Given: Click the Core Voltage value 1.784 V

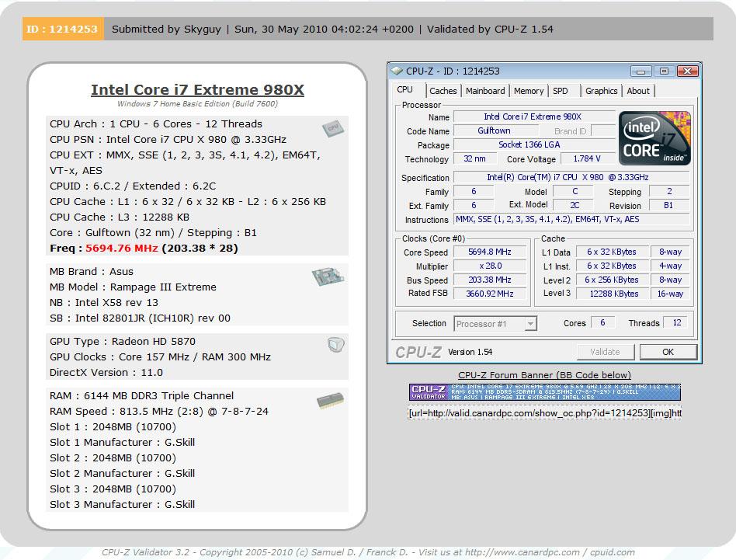Looking at the screenshot, I should click(x=587, y=158).
